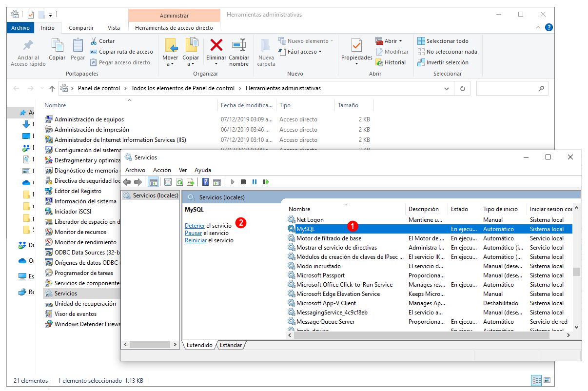Screen dimensions: 588x391
Task: Open the Acción menu in Services
Action: coord(162,170)
